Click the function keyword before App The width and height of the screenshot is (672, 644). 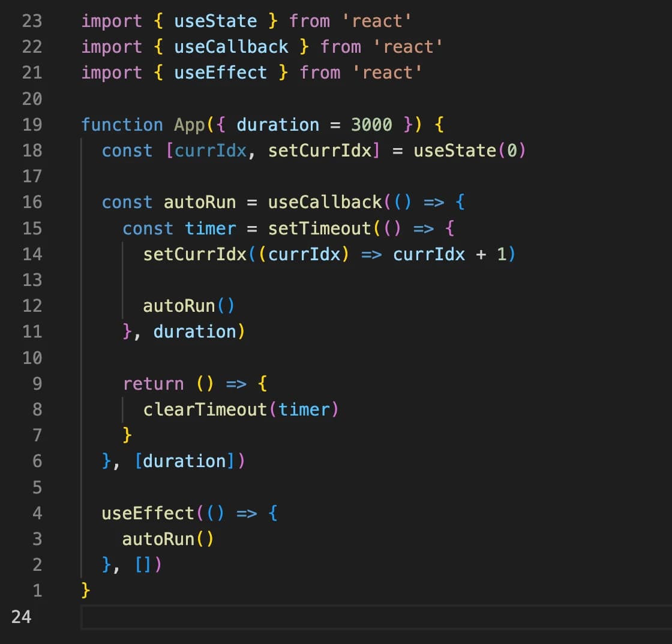click(x=122, y=125)
